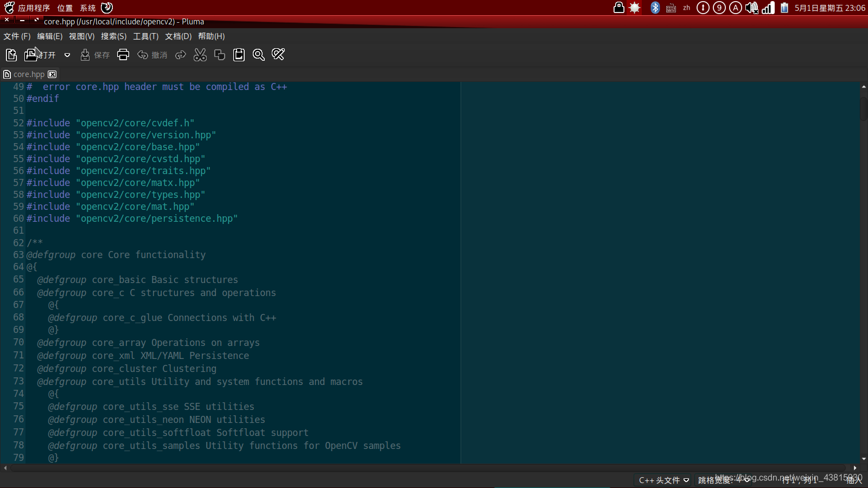
Task: Save the file with the 保存 button
Action: pos(95,55)
